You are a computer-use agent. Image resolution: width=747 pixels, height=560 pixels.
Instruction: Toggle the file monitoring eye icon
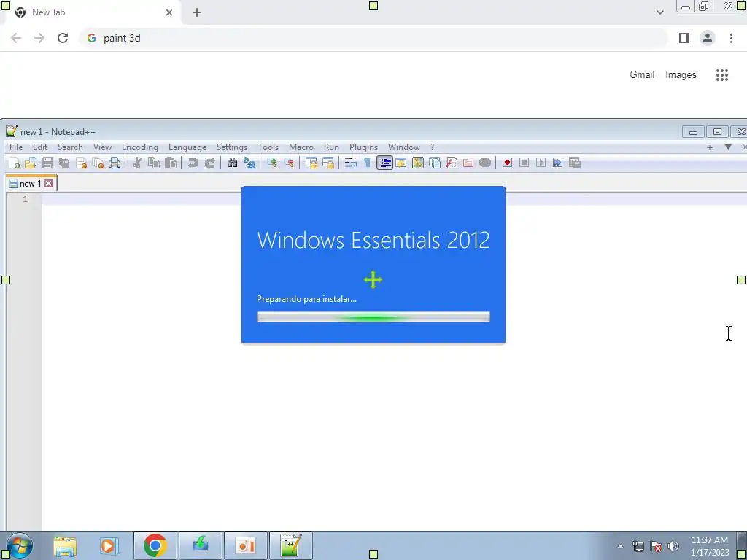coord(485,163)
